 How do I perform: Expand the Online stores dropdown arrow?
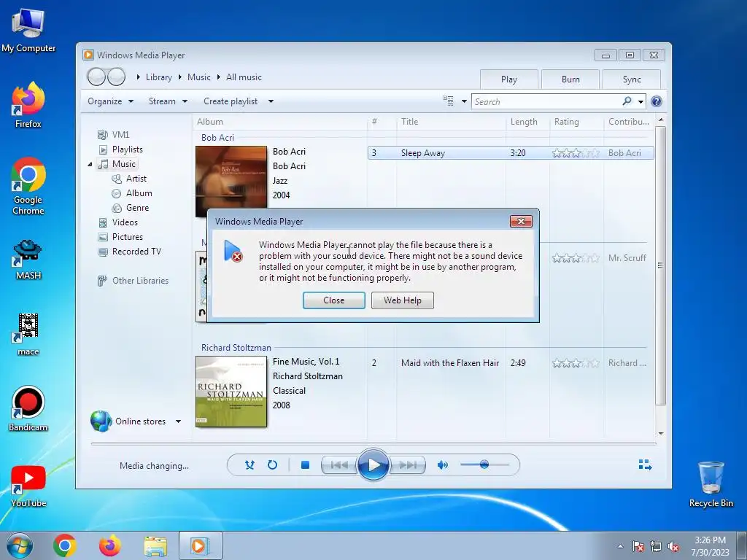[x=178, y=421]
